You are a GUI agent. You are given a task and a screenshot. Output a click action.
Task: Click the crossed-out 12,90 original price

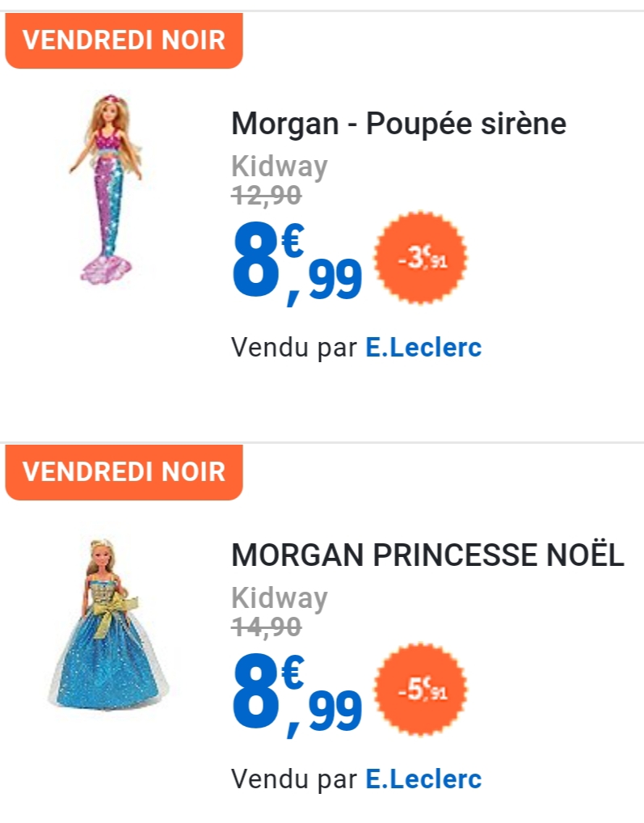(x=267, y=195)
